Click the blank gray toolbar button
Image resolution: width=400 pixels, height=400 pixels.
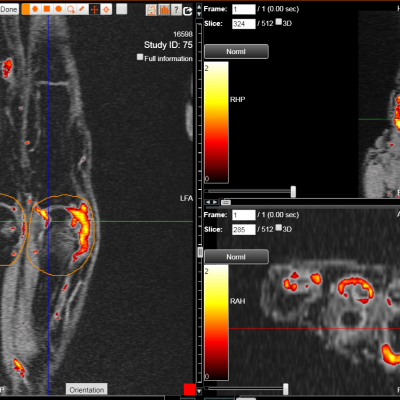122,9
